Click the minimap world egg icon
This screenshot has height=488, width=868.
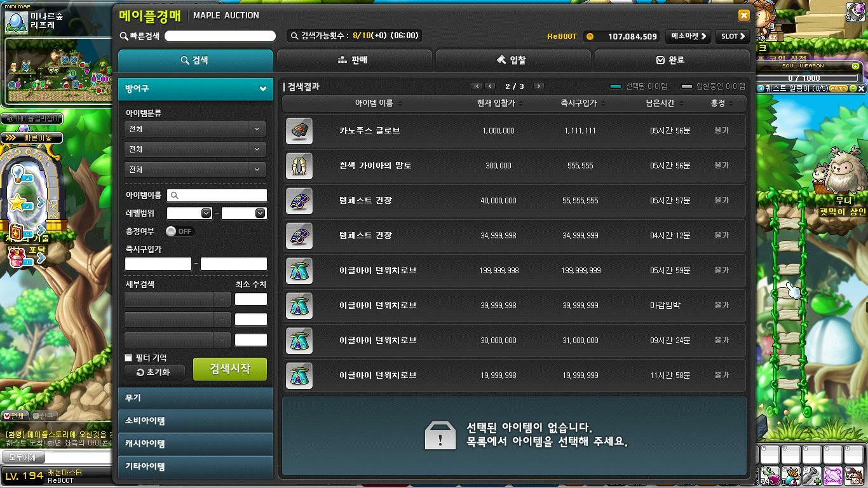tap(15, 22)
